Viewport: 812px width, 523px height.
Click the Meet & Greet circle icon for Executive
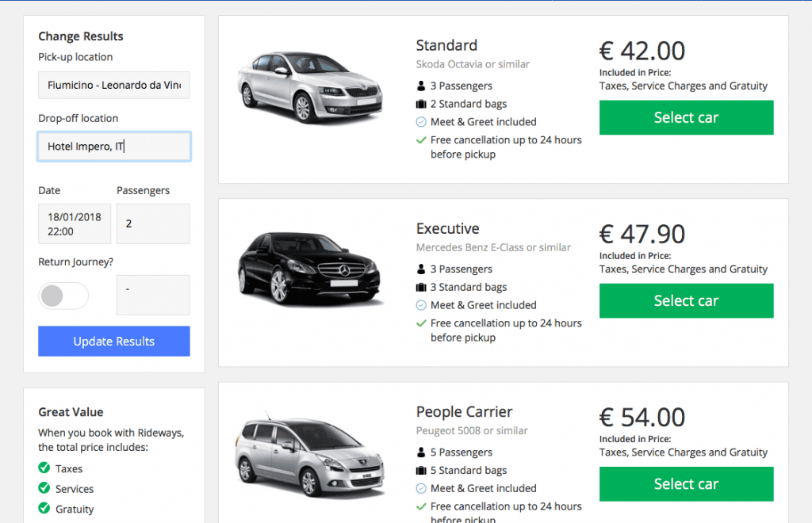point(421,305)
